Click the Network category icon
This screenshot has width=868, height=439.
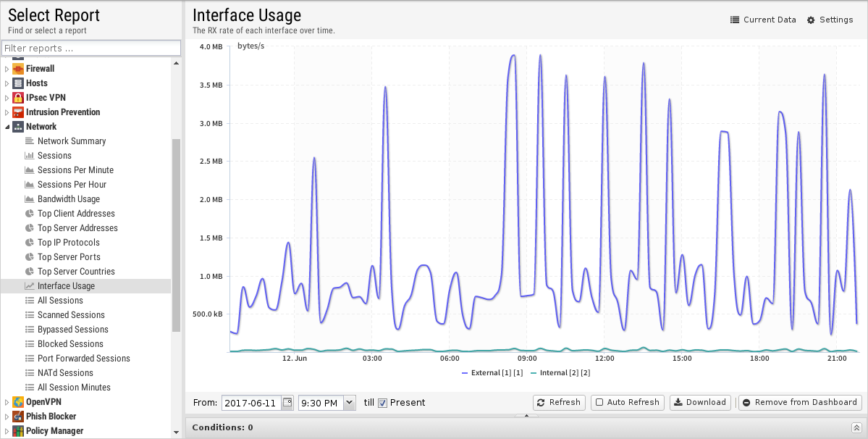click(x=17, y=126)
